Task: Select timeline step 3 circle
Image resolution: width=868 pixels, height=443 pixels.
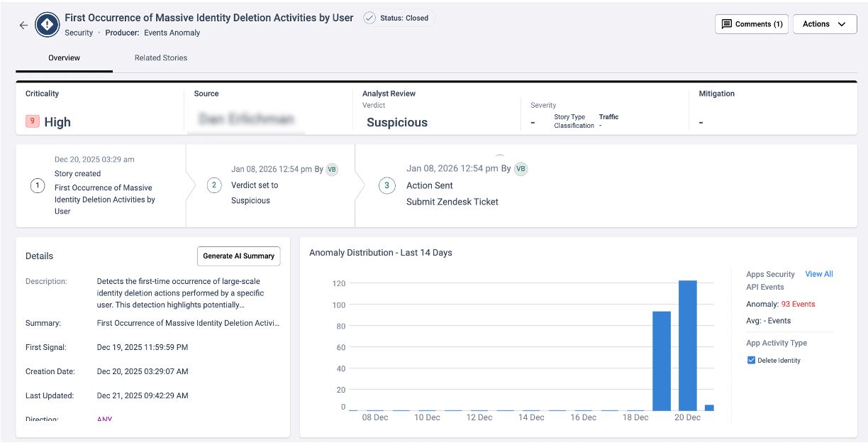Action: (386, 186)
